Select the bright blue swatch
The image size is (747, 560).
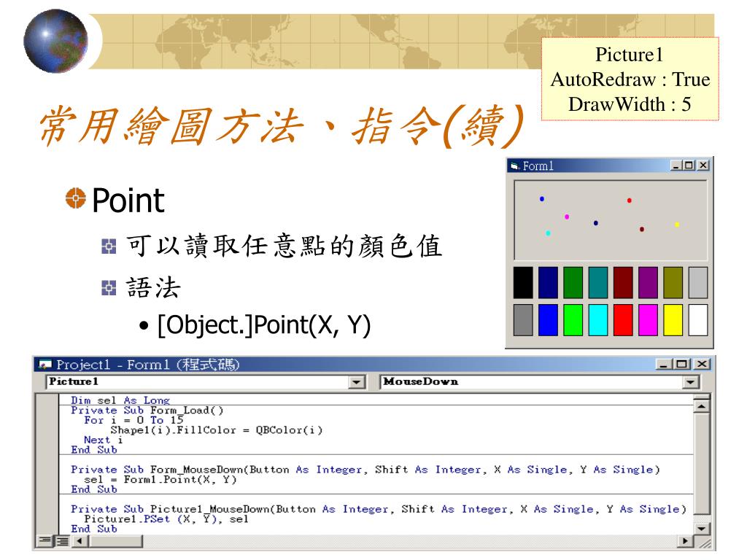pos(548,321)
